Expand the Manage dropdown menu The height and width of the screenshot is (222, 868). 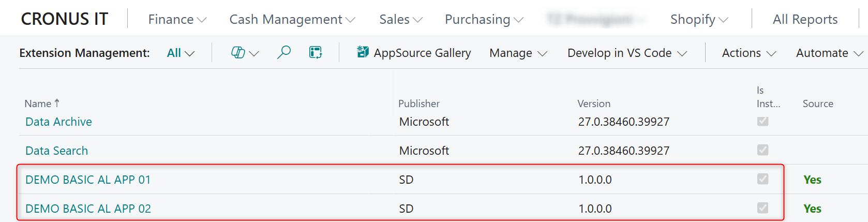coord(518,53)
